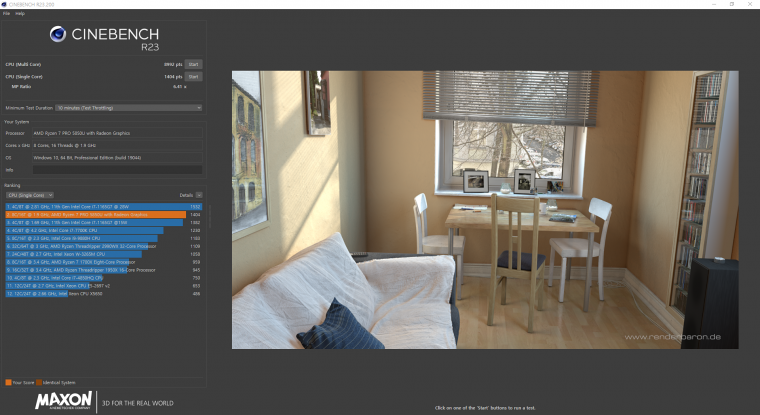The height and width of the screenshot is (415, 760).
Task: Click the 1404 pts single core score
Action: click(x=173, y=77)
